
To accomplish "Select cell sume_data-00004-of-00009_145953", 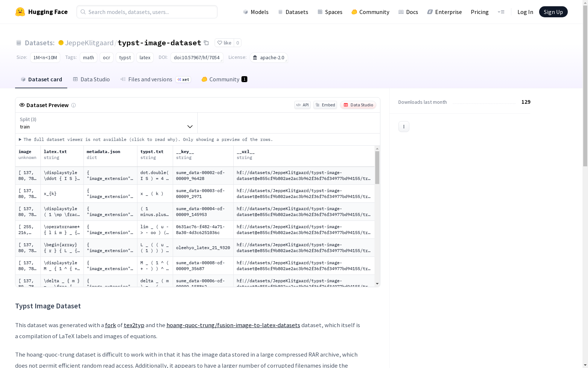I will 203,212.
